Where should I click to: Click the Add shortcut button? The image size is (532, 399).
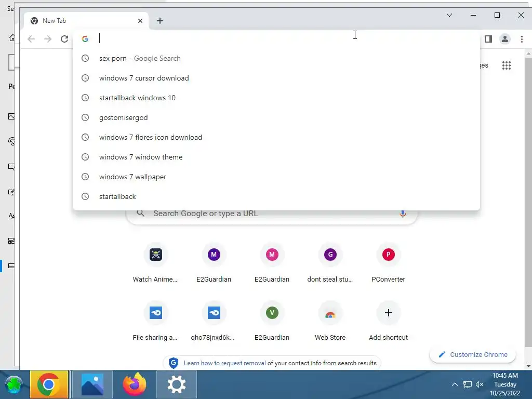click(x=388, y=322)
